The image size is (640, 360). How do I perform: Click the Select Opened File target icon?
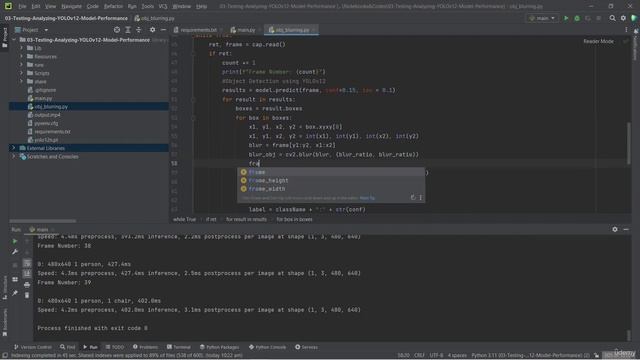pyautogui.click(x=117, y=30)
